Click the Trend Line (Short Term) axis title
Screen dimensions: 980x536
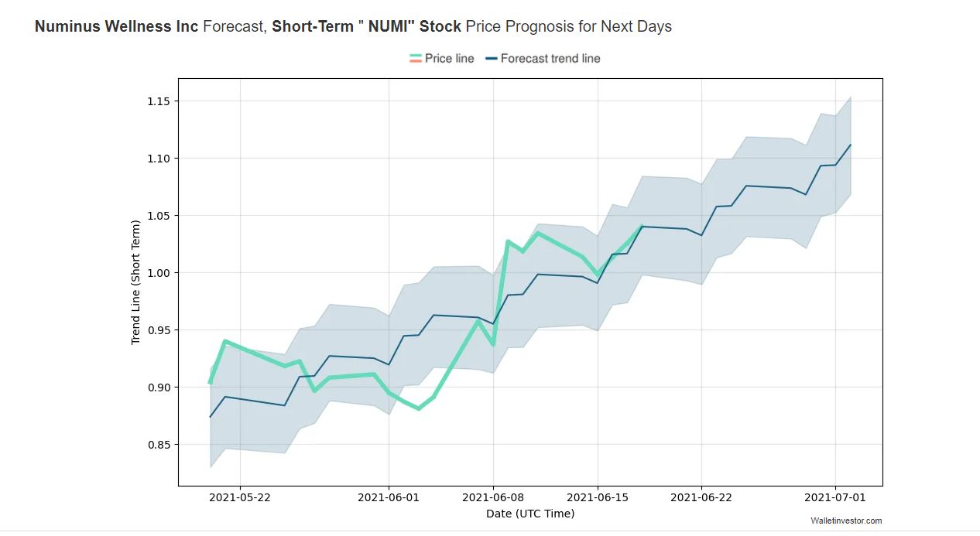click(136, 282)
